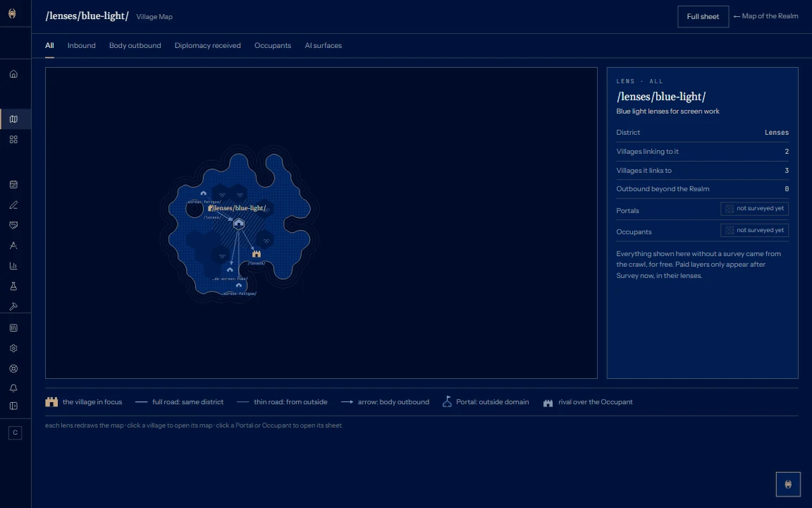Open the Home icon in the sidebar
Screen dimensions: 812x508
(13, 73)
